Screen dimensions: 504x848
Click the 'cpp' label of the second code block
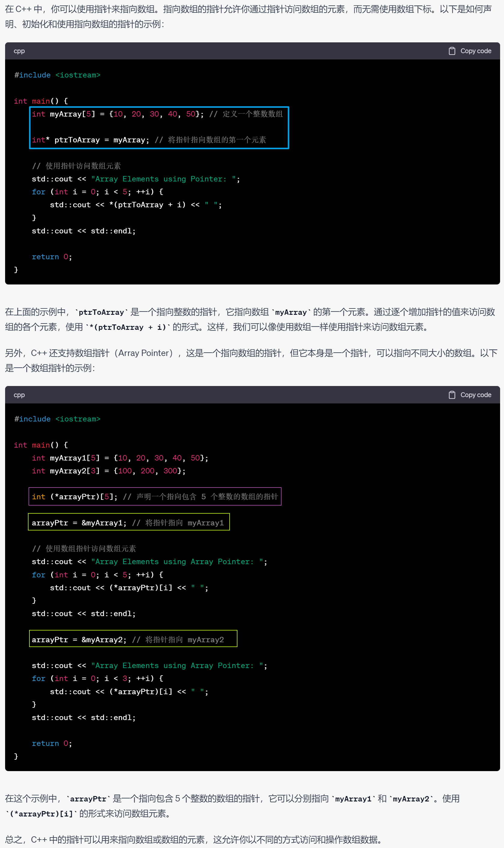click(19, 395)
